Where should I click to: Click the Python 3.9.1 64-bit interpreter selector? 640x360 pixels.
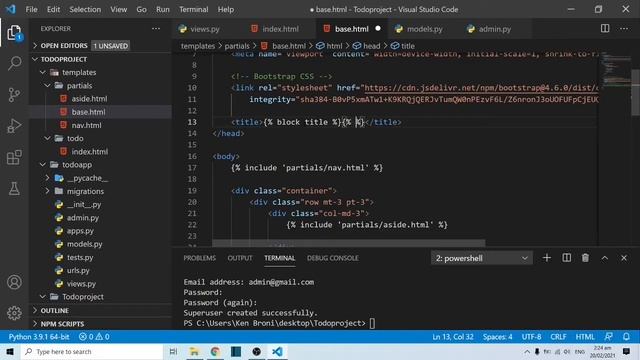39,337
